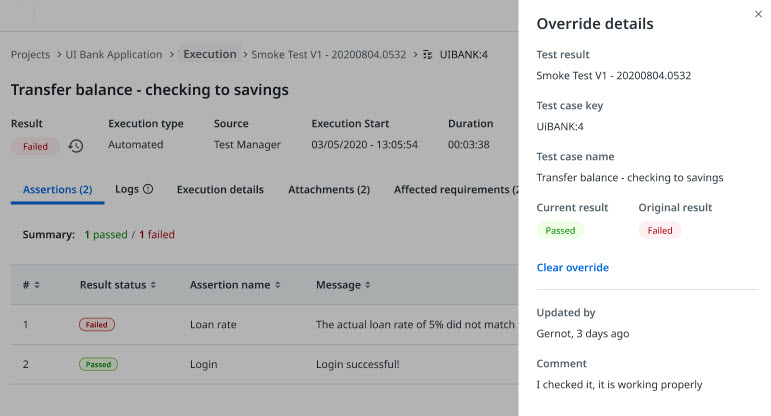Select the Login assertion row
Screen dimensions: 771x416
pos(203,364)
